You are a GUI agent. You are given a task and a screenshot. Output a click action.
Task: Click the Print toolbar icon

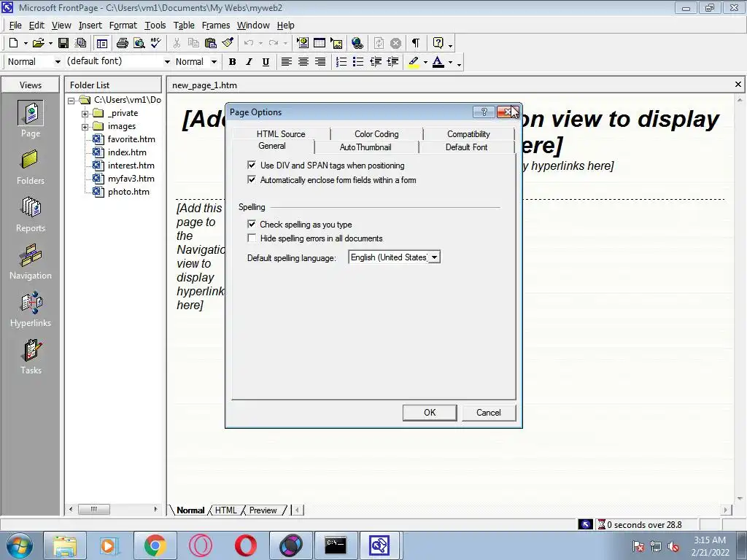coord(122,43)
